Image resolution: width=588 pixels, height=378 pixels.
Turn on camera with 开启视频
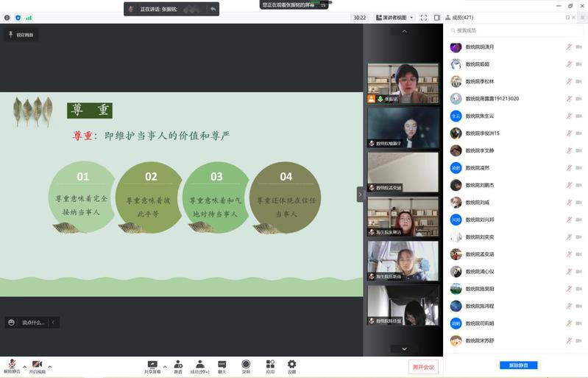[37, 366]
